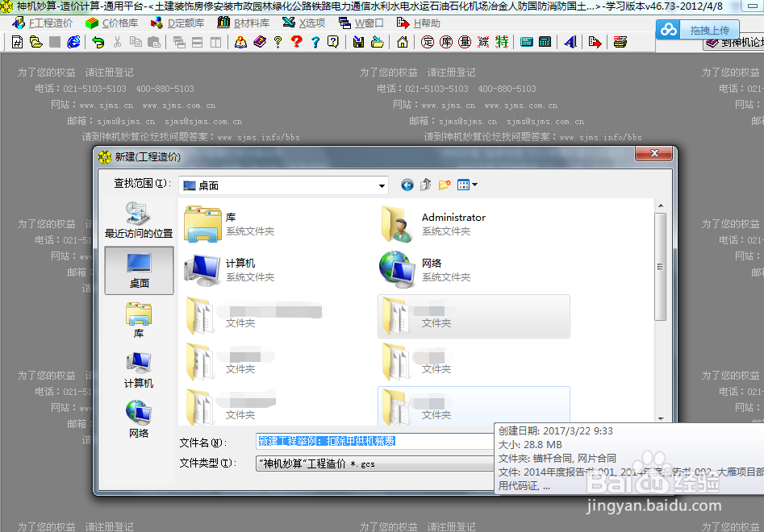Viewport: 764px width, 532px height.
Task: Click the tile vertically toolbar icon
Action: [x=215, y=43]
